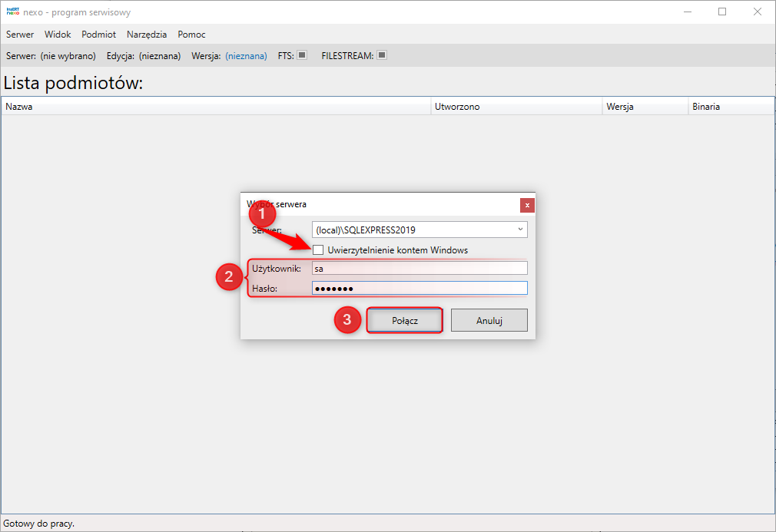Enable Uwierzytelnienie kontem Windows checkbox
The width and height of the screenshot is (776, 532).
pyautogui.click(x=318, y=250)
